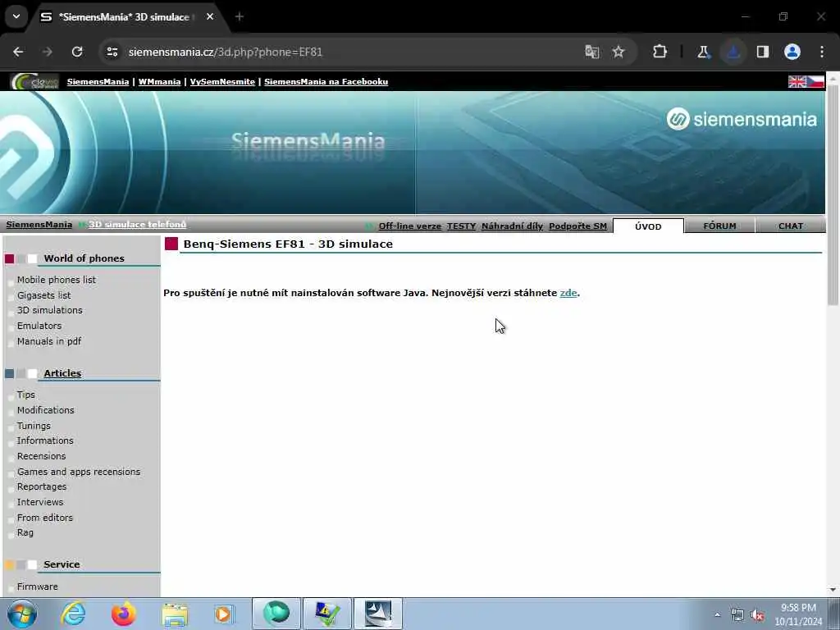This screenshot has height=630, width=840.
Task: Launch Firefox from taskbar
Action: (123, 614)
